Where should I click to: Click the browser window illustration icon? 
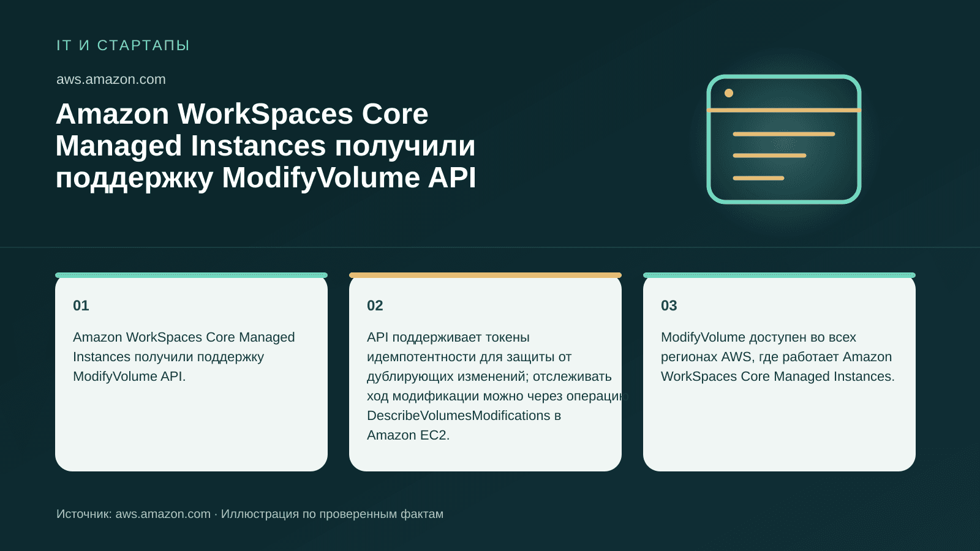coord(784,139)
